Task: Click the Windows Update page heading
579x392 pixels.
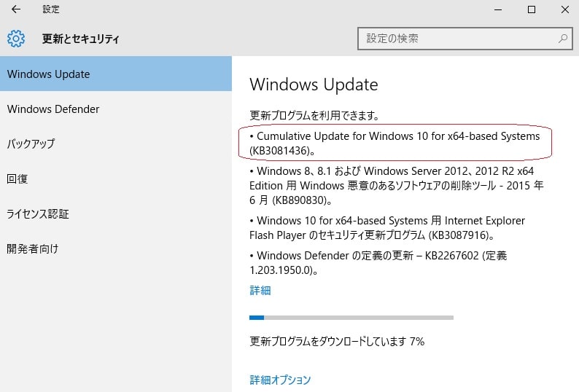Action: pyautogui.click(x=314, y=85)
